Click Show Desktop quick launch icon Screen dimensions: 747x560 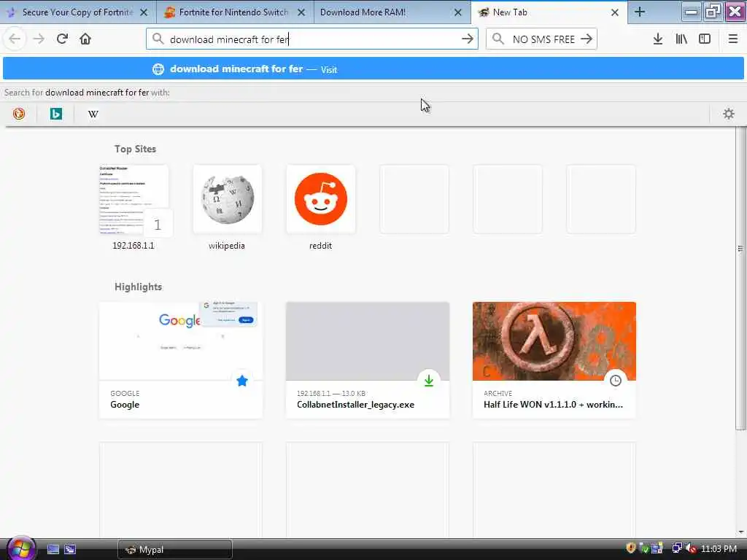(x=53, y=549)
